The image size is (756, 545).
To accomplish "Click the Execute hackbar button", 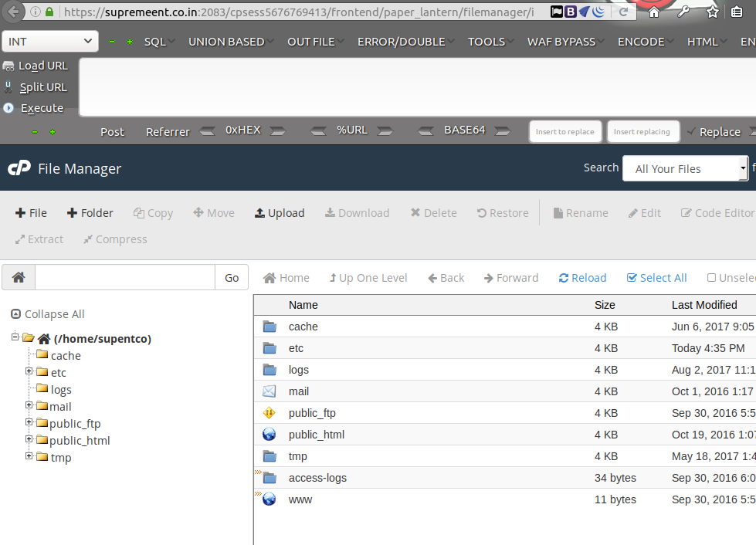I will pos(33,108).
